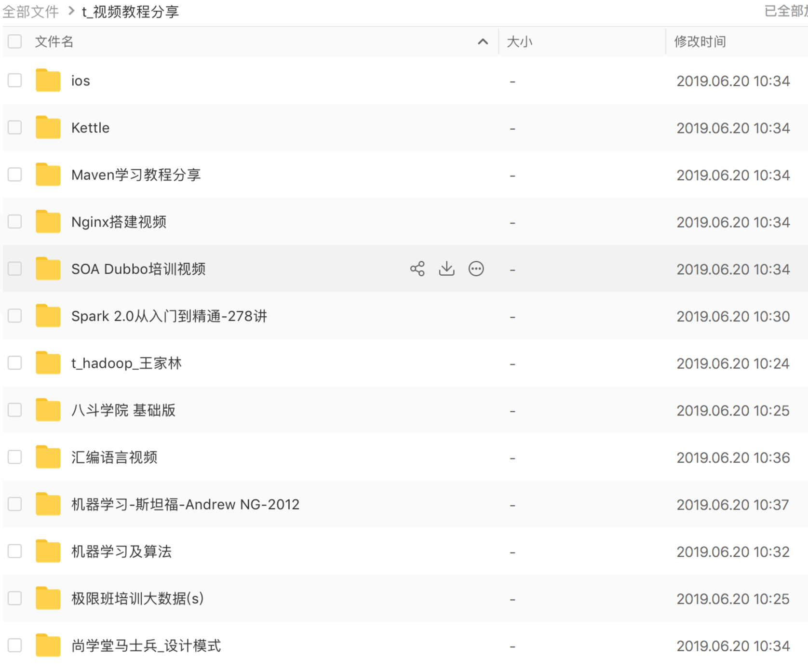808x672 pixels.
Task: Toggle the select-all checkbox in the header
Action: coord(15,41)
